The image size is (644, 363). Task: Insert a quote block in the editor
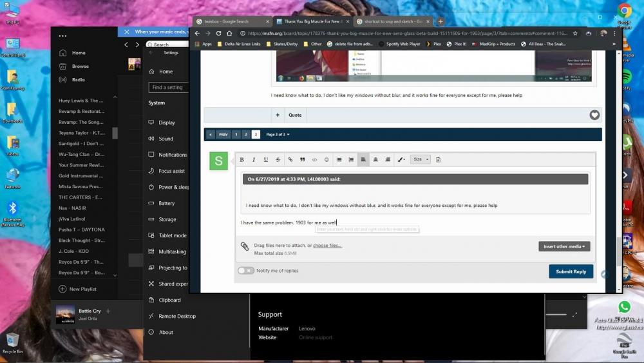(x=302, y=159)
